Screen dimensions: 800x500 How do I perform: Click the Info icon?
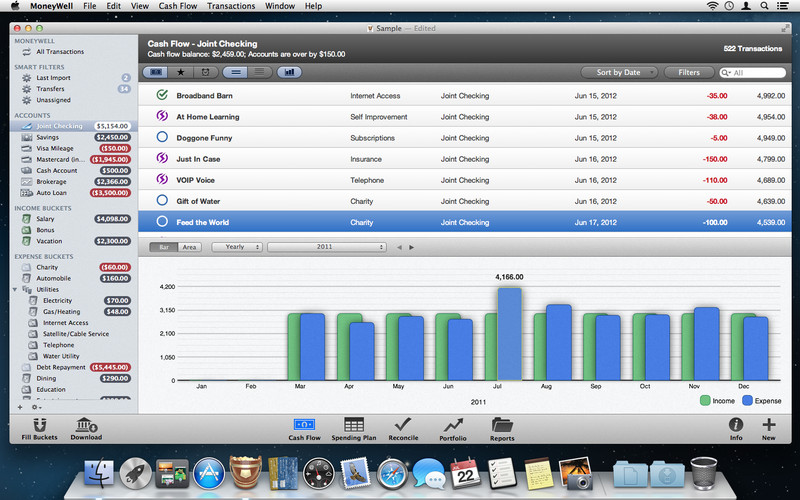coord(736,424)
